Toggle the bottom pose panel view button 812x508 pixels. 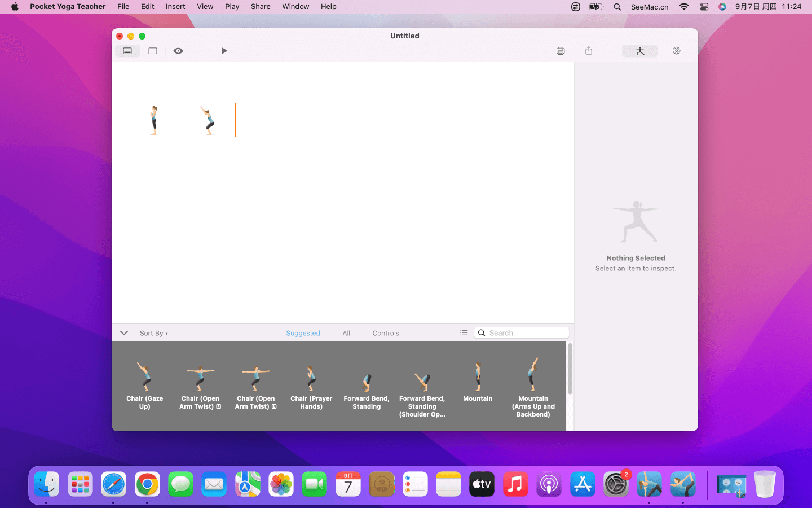(x=127, y=51)
